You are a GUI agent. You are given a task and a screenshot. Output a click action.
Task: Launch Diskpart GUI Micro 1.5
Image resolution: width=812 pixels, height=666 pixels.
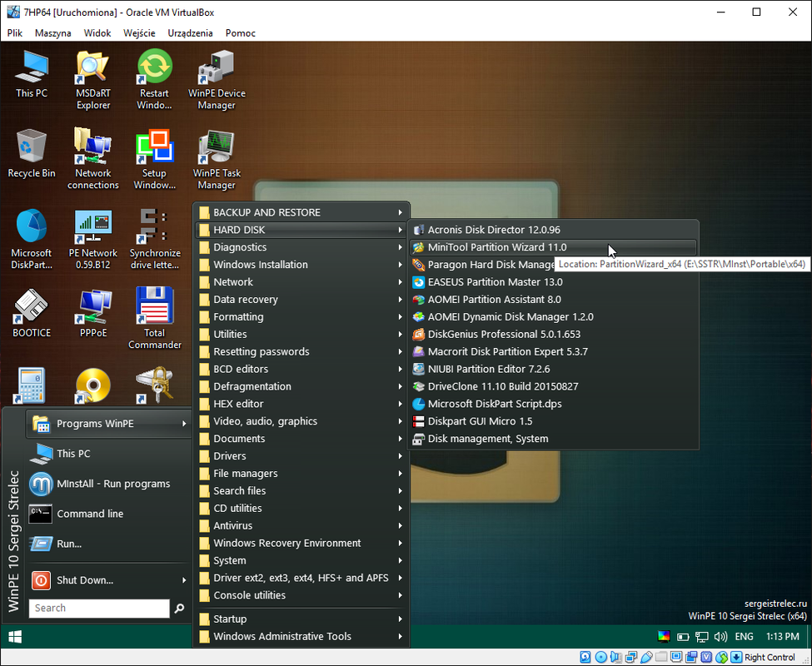[x=552, y=421]
